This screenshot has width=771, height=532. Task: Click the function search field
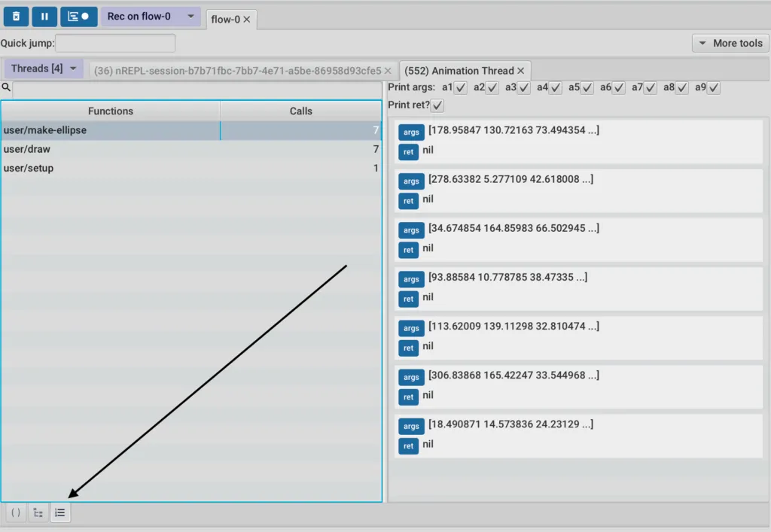point(197,90)
